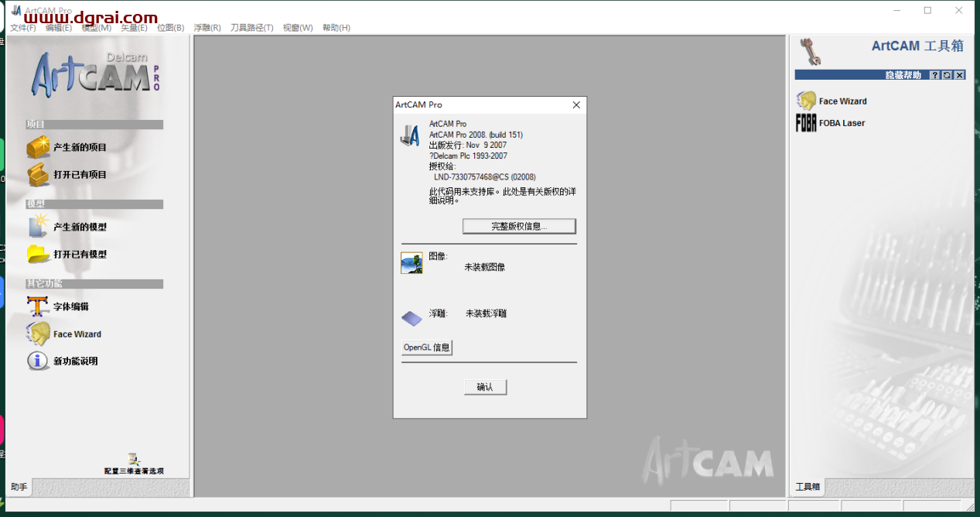980x517 pixels.
Task: Open the new features info (新功能说明) icon
Action: tap(38, 361)
